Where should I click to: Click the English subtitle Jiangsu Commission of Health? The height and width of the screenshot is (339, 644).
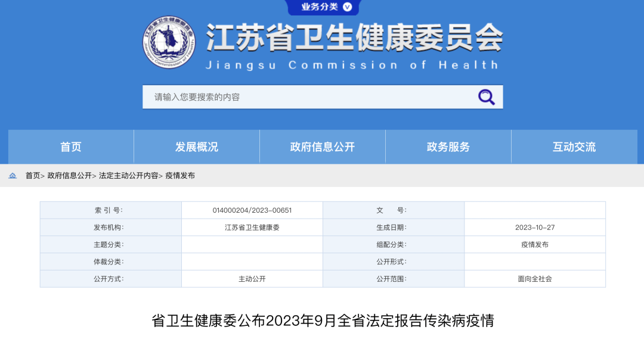(x=352, y=66)
